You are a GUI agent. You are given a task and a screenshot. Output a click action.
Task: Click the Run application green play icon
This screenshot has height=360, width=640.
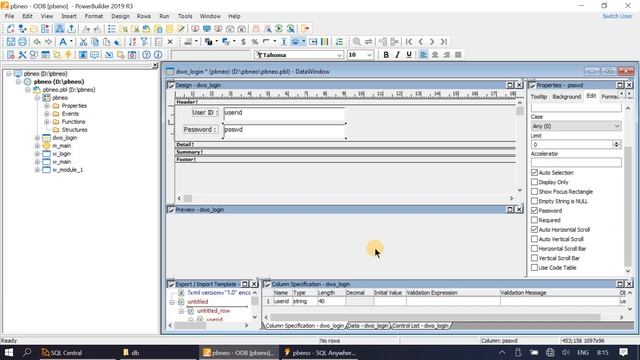279,29
